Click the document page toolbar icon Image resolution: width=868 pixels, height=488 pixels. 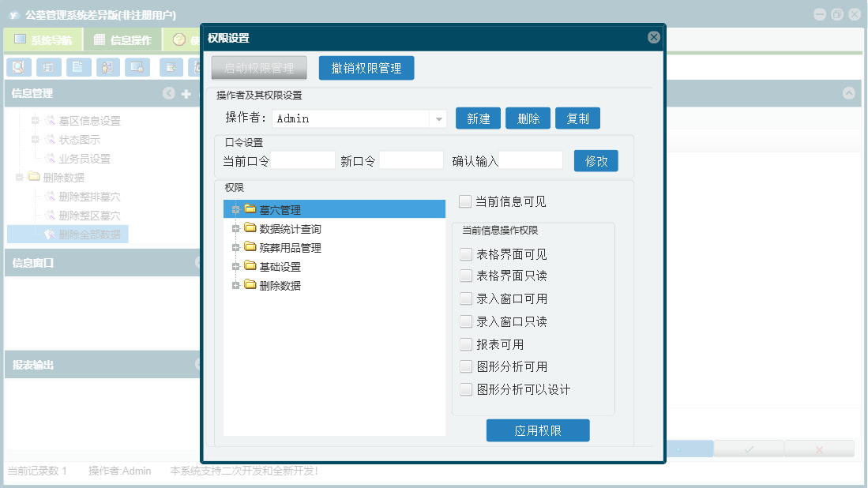pyautogui.click(x=78, y=67)
